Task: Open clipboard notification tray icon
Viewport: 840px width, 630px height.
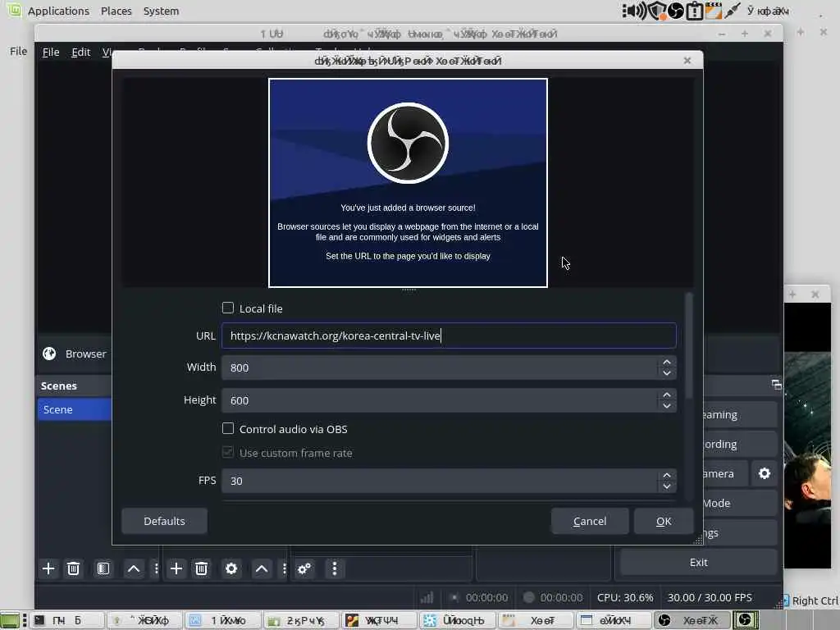Action: coord(694,11)
